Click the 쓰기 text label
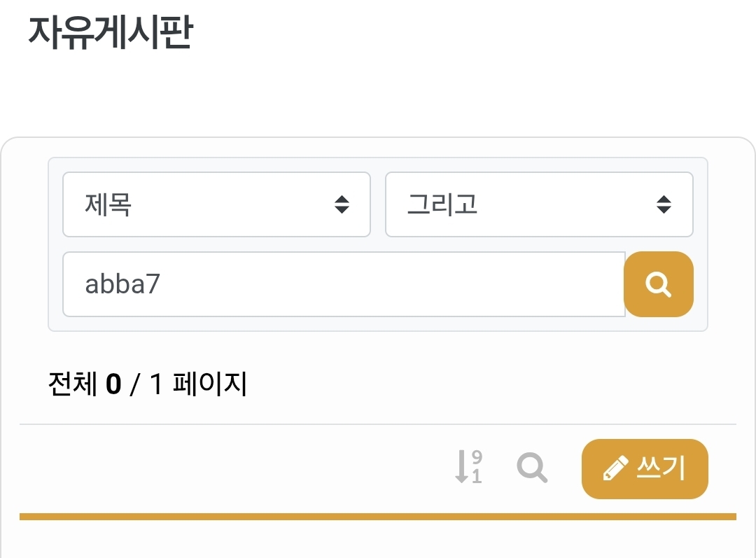Screen dimensions: 756x558 pos(661,468)
